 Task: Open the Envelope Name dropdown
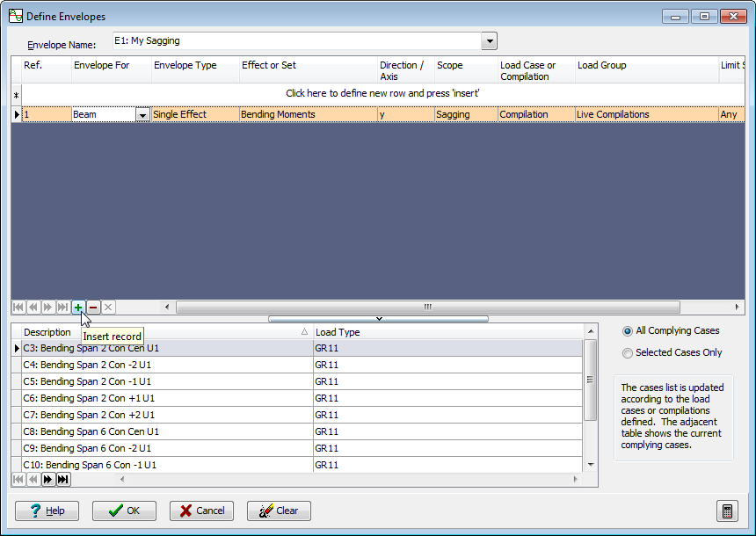(490, 41)
